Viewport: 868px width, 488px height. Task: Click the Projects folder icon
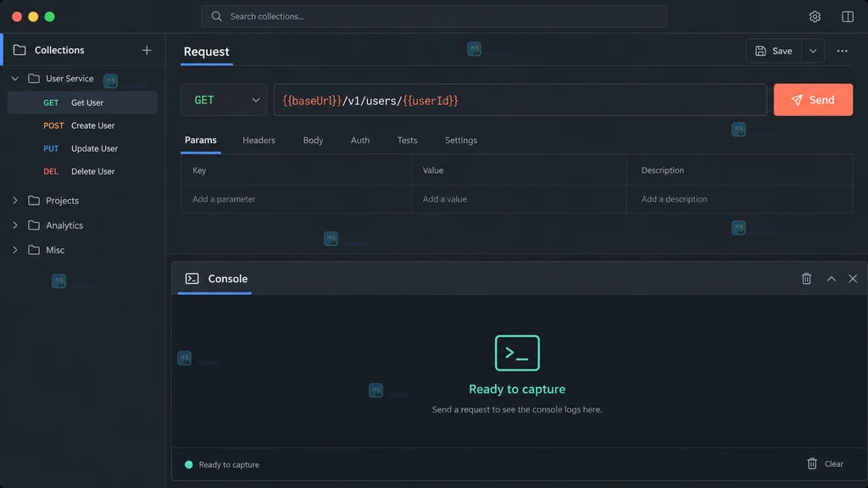[34, 200]
